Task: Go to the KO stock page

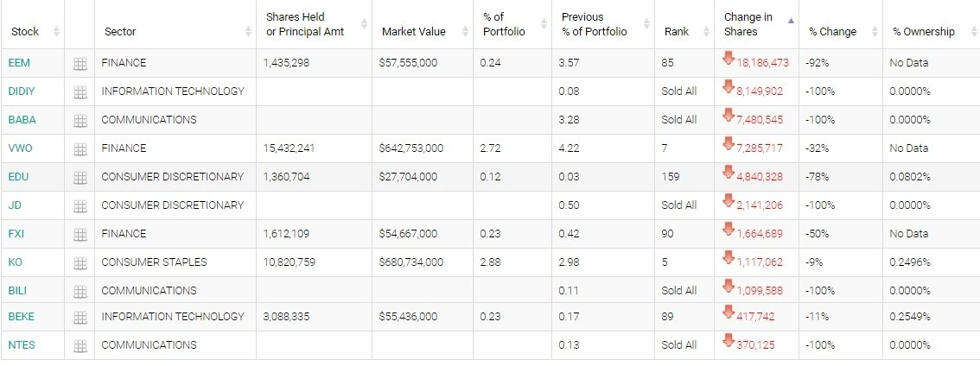Action: pos(16,262)
